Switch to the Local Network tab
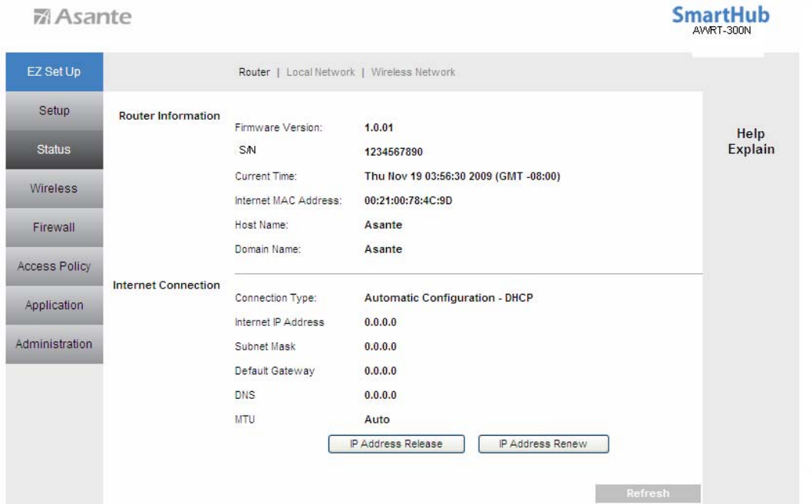The image size is (812, 504). pyautogui.click(x=321, y=72)
